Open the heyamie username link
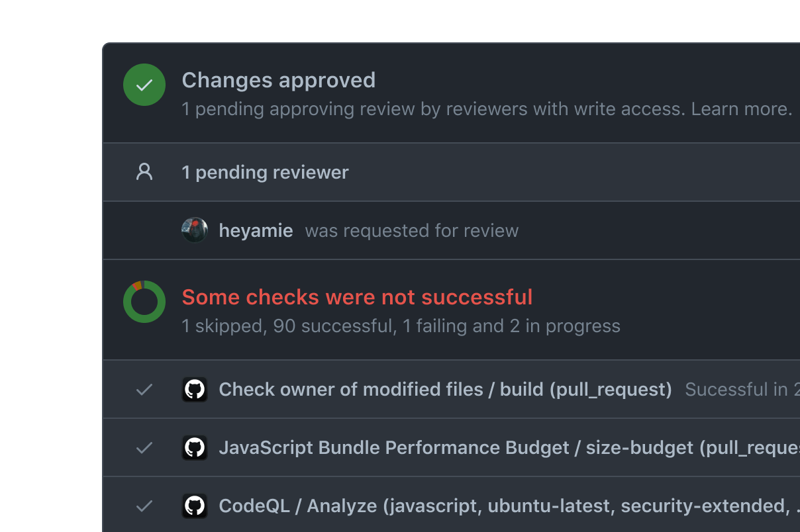800x532 pixels. 256,231
